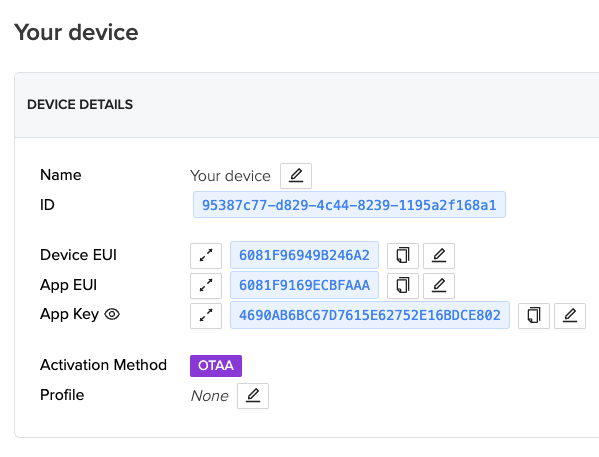Expand the App Key byte view

pos(206,316)
